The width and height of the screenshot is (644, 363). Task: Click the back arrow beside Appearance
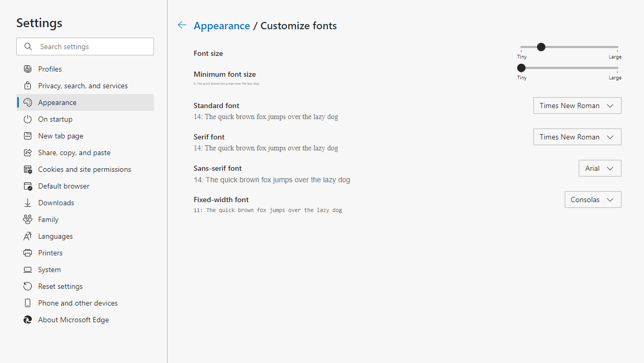click(x=182, y=25)
